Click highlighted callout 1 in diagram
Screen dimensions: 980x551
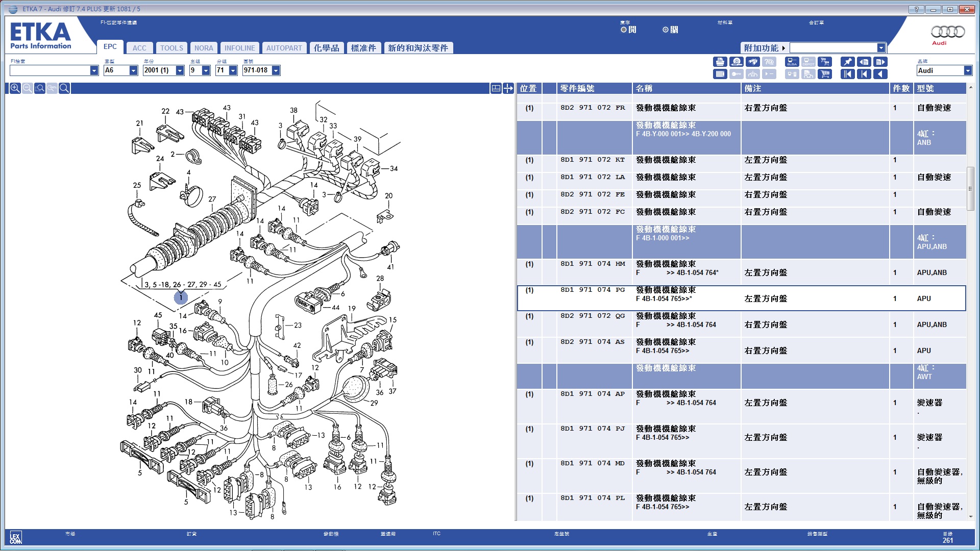tap(181, 297)
